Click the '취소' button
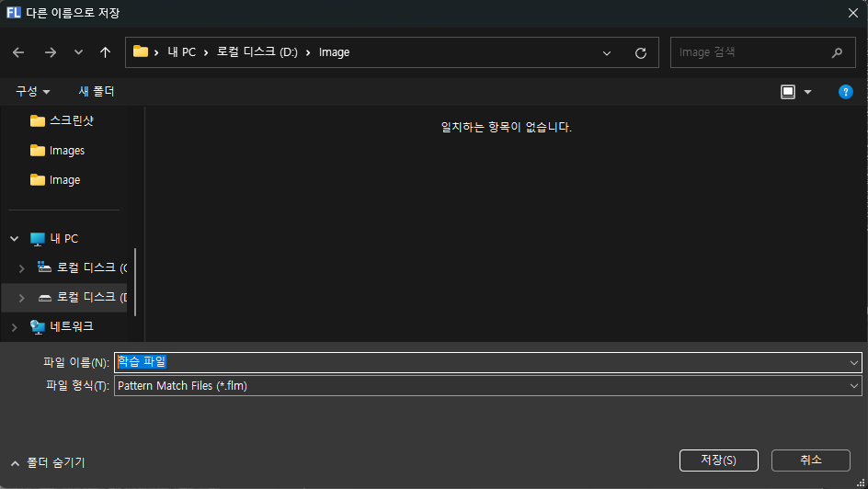Screen dimensions: 868x489 [810, 461]
